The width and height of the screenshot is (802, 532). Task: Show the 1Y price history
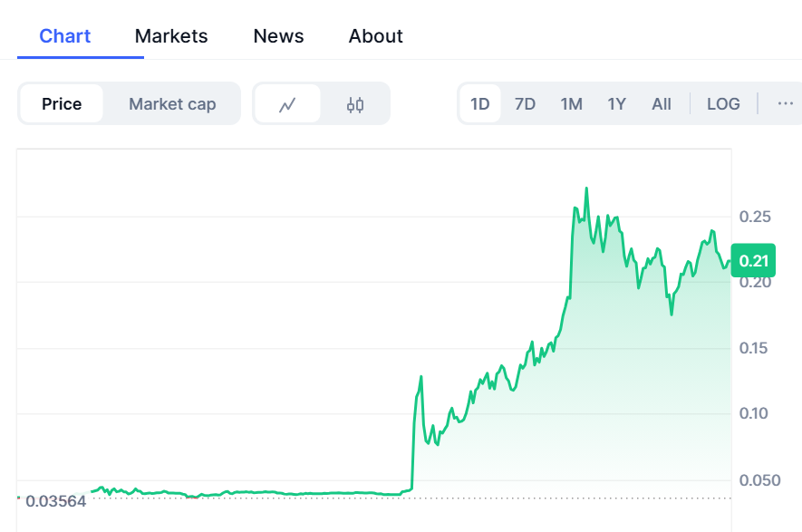pos(616,103)
